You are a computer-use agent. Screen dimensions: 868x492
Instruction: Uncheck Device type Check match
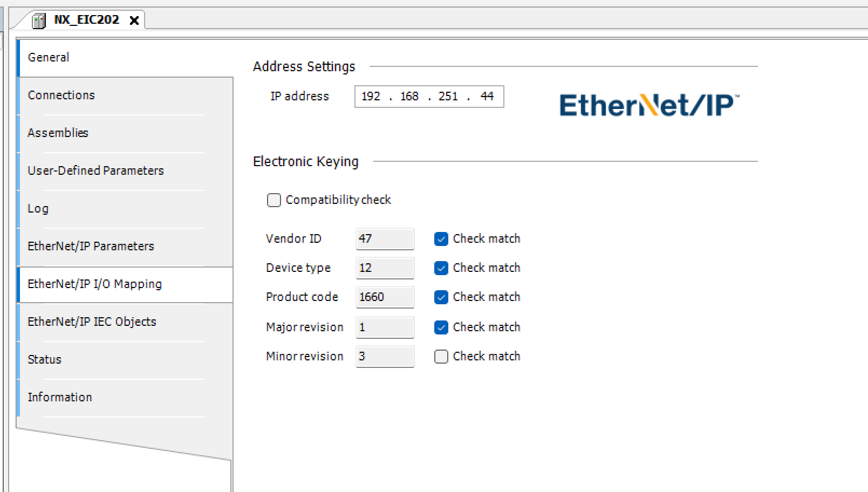click(441, 268)
